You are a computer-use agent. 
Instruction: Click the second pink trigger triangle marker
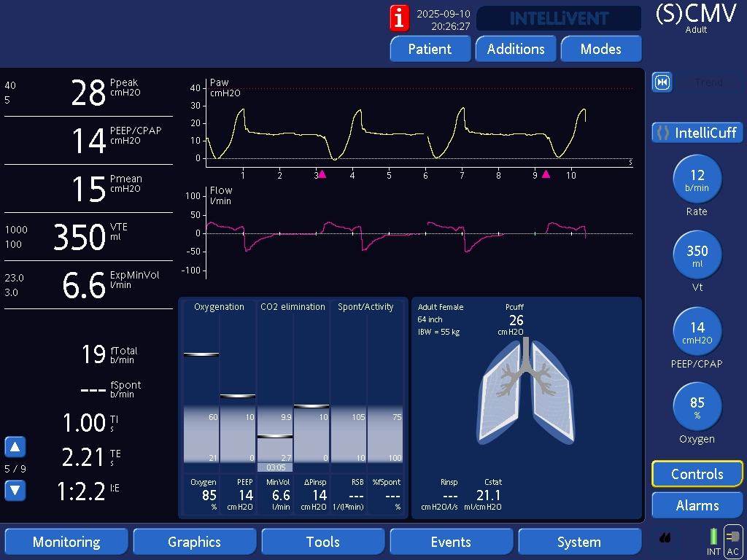[x=546, y=174]
